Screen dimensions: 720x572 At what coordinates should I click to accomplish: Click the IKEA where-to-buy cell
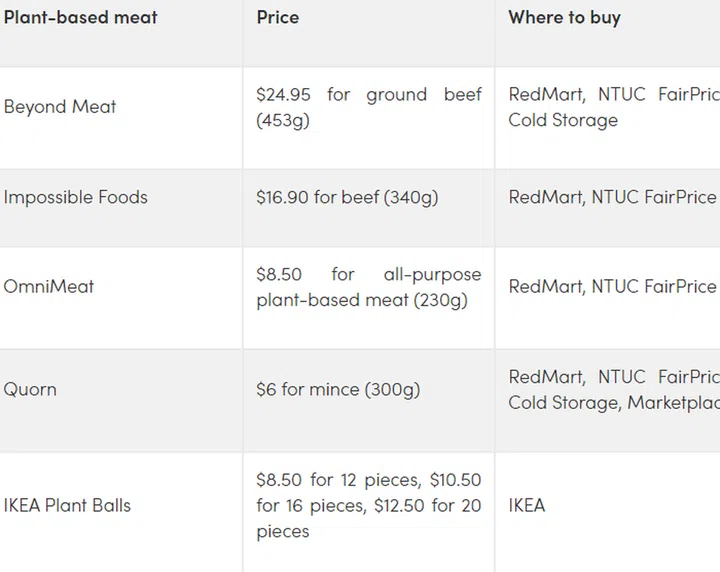coord(527,505)
